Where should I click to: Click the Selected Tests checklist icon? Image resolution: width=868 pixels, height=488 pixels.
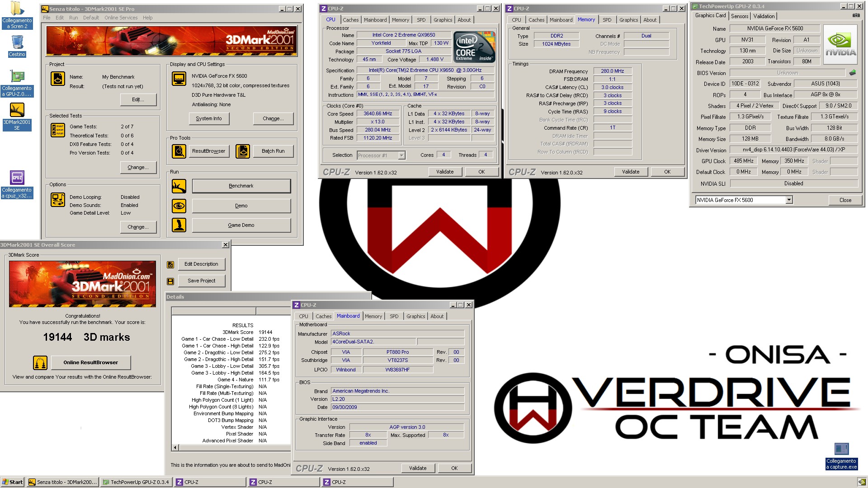coord(58,130)
